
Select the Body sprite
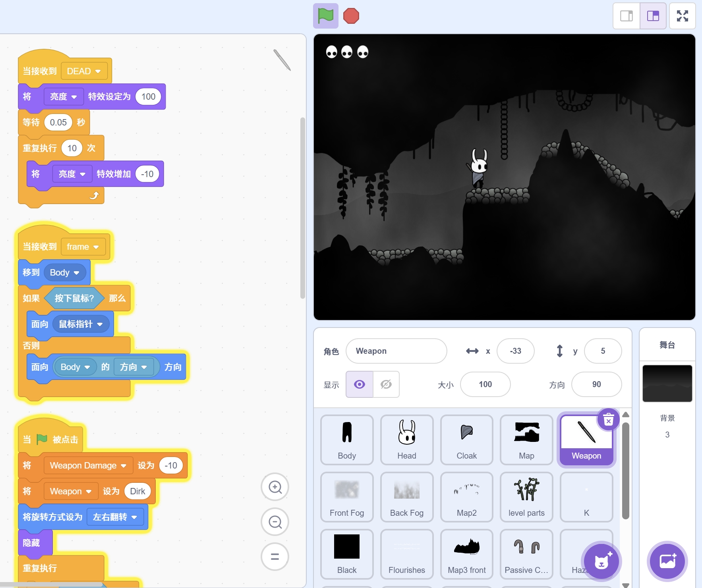[x=347, y=440]
